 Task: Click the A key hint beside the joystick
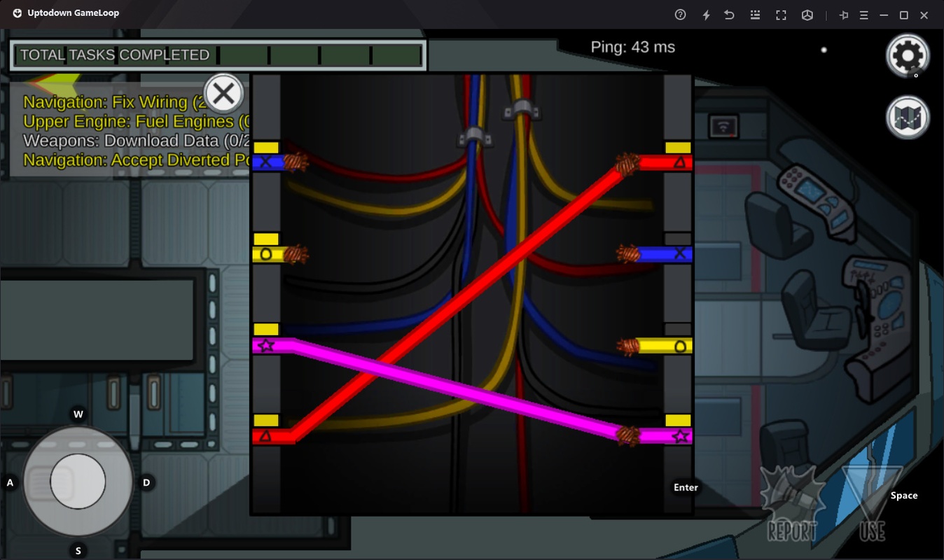click(11, 482)
